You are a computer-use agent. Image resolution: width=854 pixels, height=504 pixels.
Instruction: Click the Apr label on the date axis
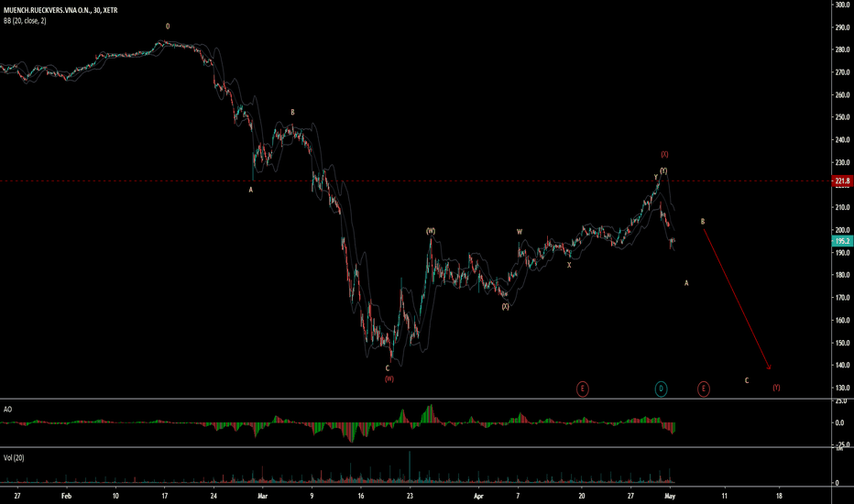(x=478, y=496)
